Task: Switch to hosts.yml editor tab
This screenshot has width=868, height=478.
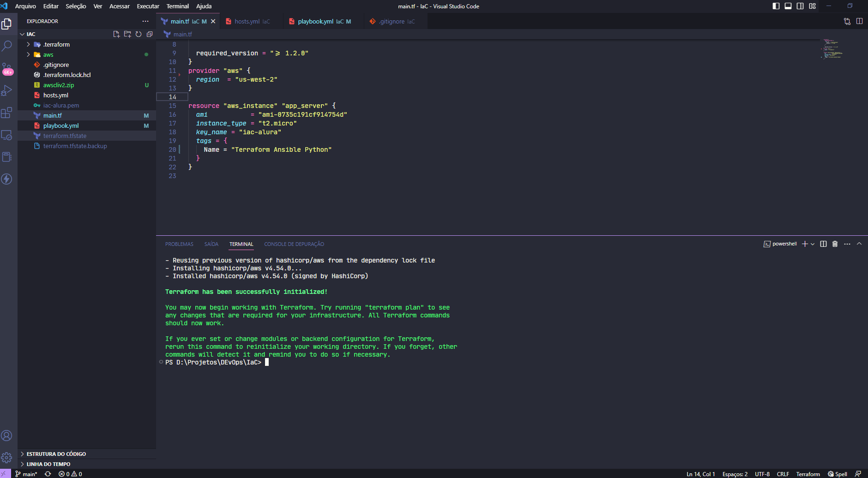Action: click(252, 21)
